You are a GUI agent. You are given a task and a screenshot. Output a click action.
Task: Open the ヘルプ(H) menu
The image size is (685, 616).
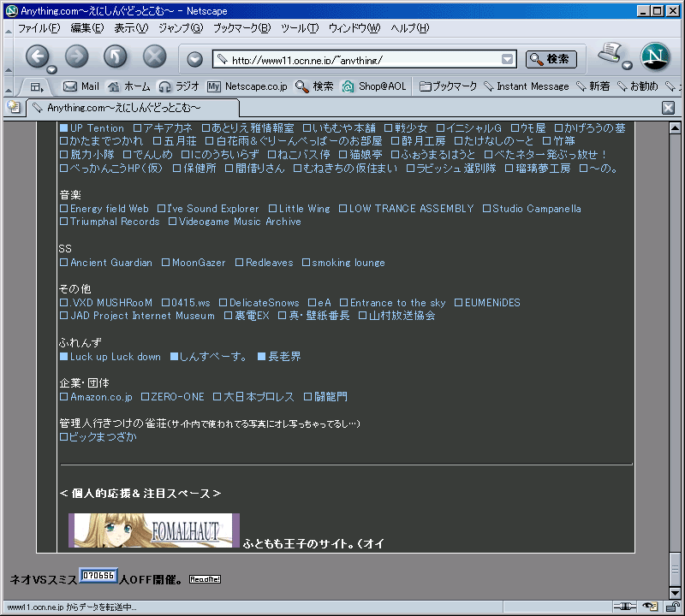410,28
